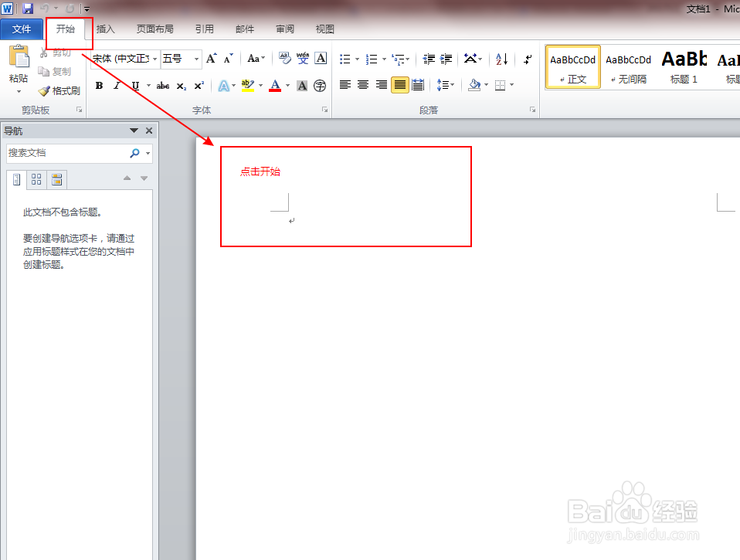
Task: Switch to the 视图 tab
Action: pyautogui.click(x=324, y=29)
